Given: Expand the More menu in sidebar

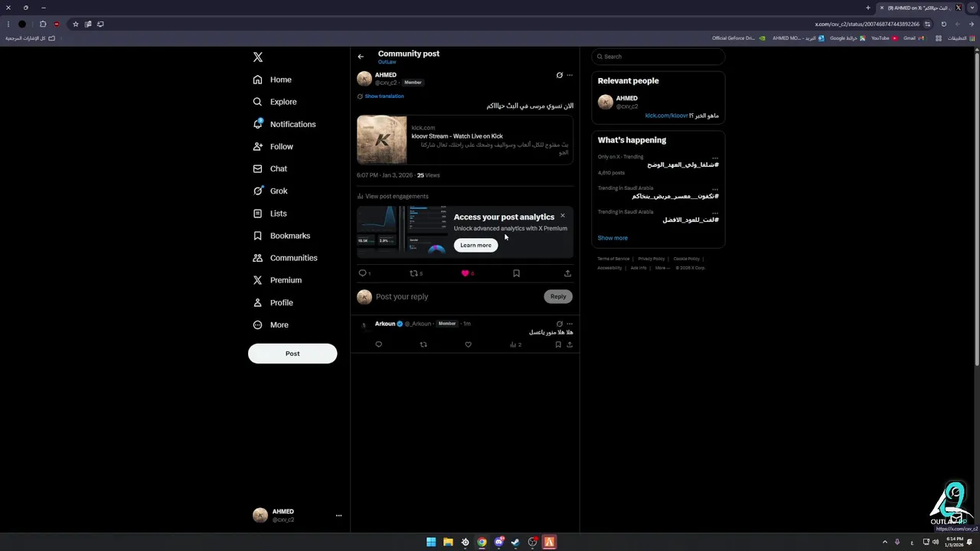Looking at the screenshot, I should coord(271,324).
